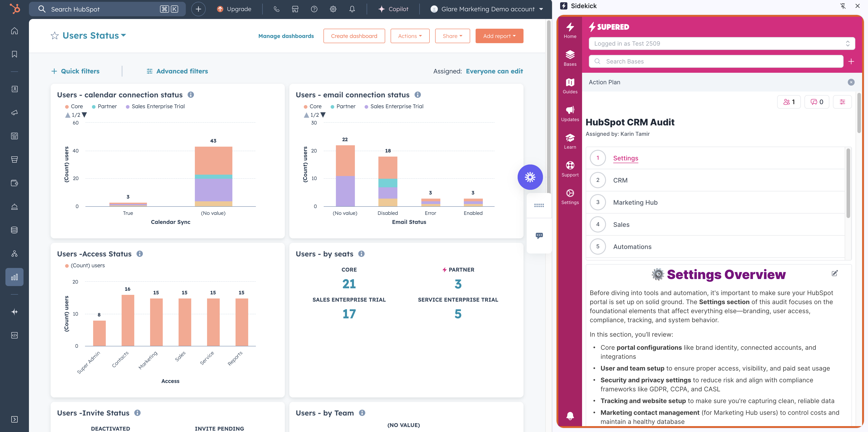The height and width of the screenshot is (432, 868).
Task: Open the assigned users count button showing 1
Action: pos(789,102)
